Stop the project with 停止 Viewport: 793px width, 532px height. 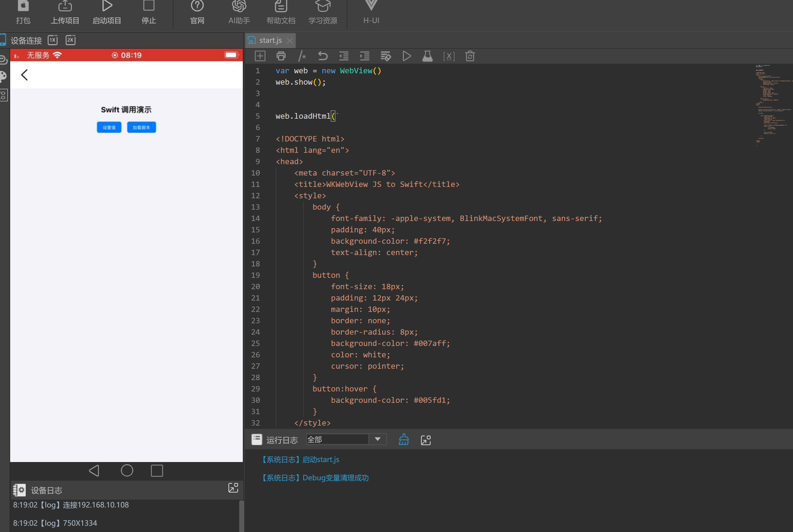point(149,12)
